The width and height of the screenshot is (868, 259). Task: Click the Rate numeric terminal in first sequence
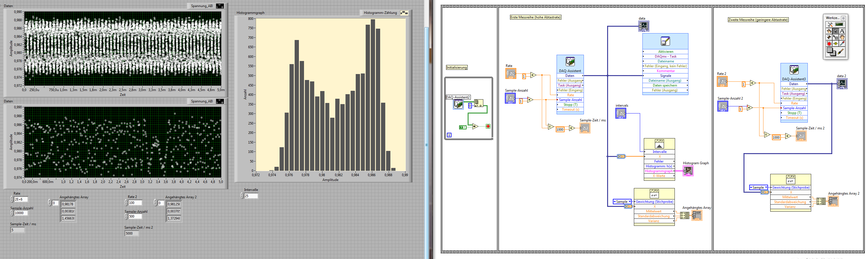[511, 74]
